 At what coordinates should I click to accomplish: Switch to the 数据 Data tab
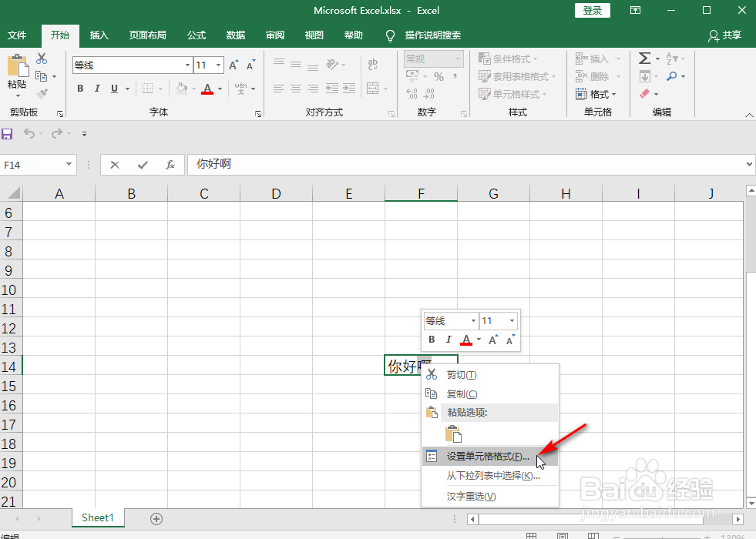[x=236, y=35]
